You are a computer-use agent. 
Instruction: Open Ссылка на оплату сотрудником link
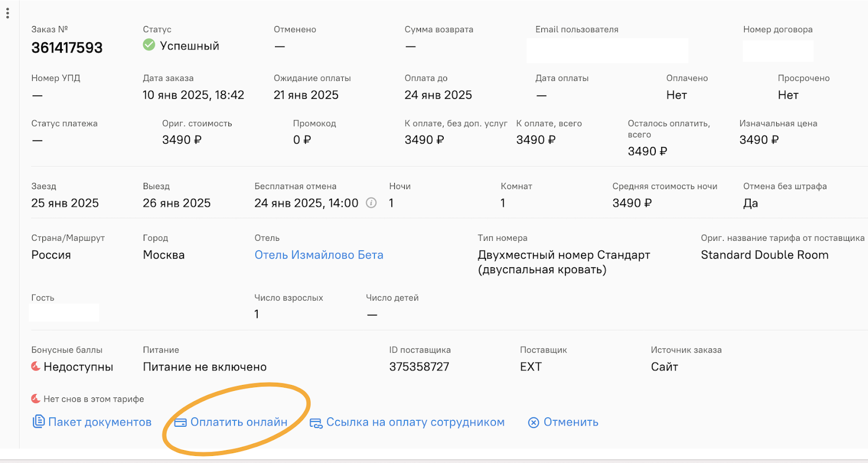click(416, 422)
